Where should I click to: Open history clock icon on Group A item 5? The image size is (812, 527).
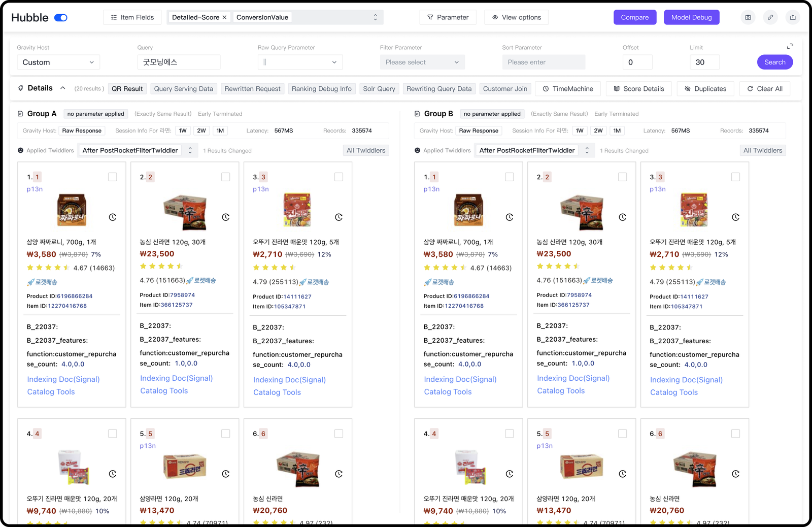[x=226, y=474]
